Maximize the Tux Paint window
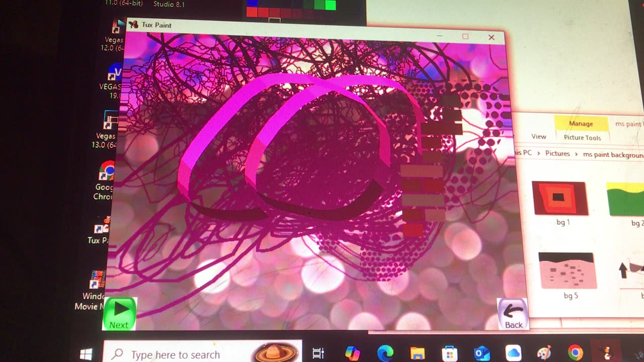 (465, 37)
